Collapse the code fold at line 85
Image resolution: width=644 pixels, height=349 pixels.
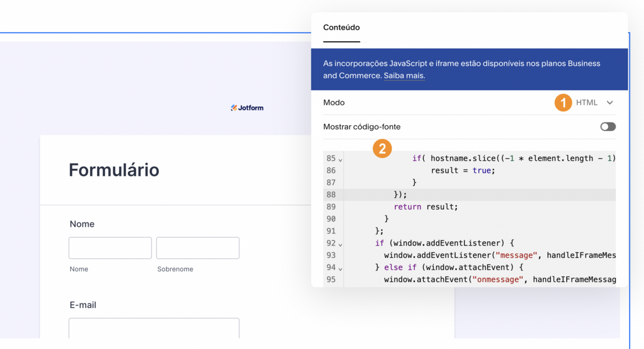point(341,159)
